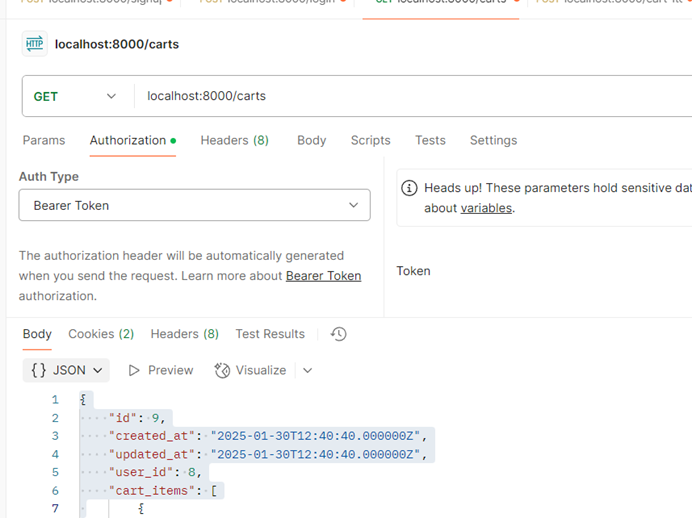This screenshot has height=518, width=692.
Task: Click the "cart_items" line in response
Action: [x=163, y=490]
